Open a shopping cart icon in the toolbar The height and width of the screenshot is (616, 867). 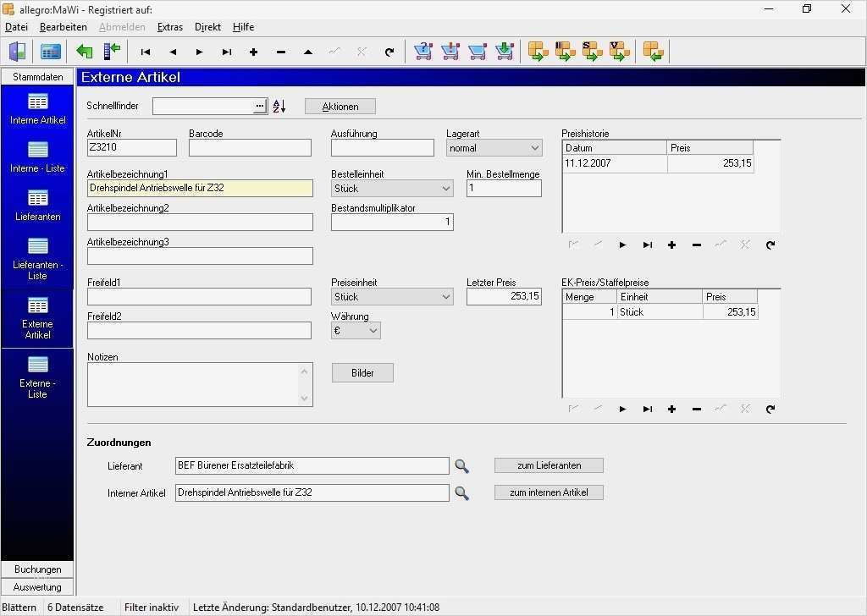[422, 52]
